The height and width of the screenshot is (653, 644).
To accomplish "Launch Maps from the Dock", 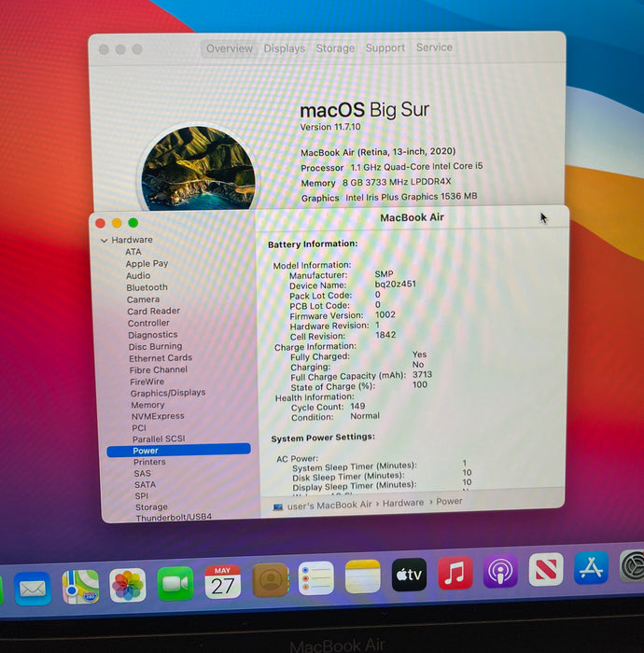I will 80,587.
